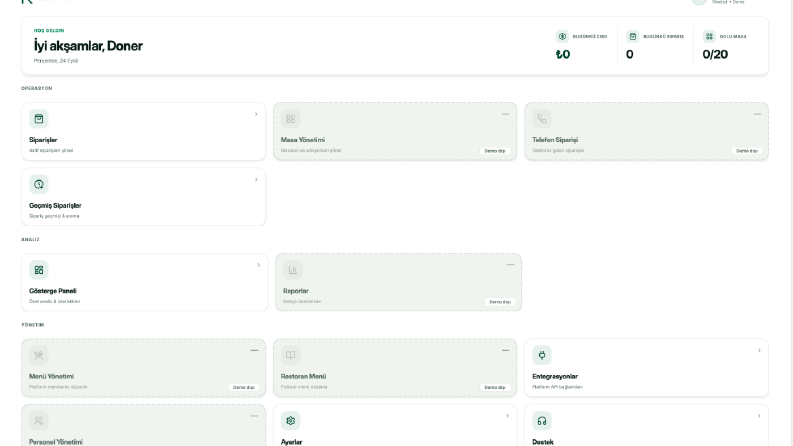The height and width of the screenshot is (446, 793).
Task: Select the Masa Yönetimi title text
Action: pyautogui.click(x=303, y=140)
